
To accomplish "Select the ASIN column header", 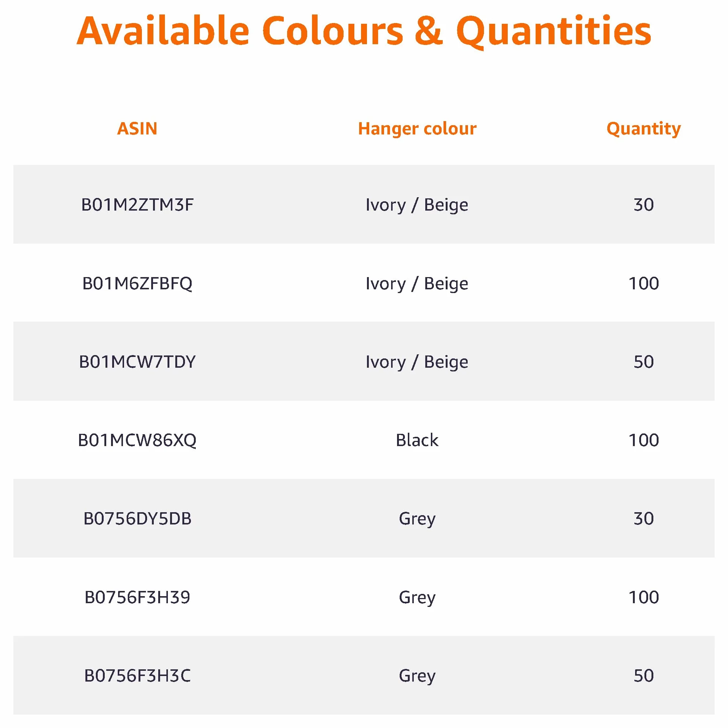I will pyautogui.click(x=137, y=129).
